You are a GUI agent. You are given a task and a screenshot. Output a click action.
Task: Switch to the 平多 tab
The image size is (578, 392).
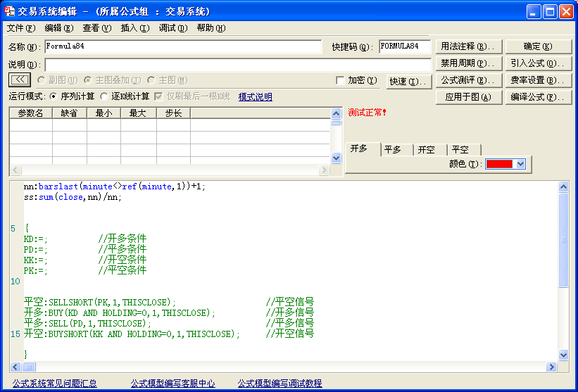click(x=396, y=150)
